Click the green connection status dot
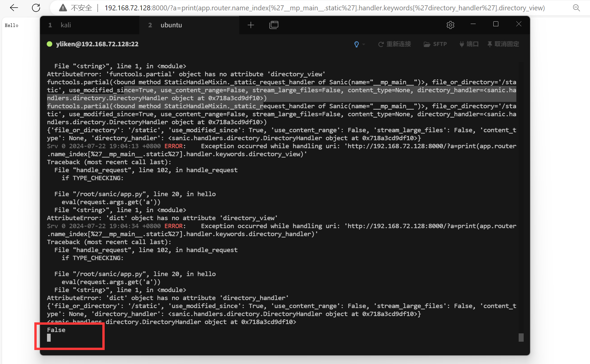This screenshot has height=364, width=590. 50,44
